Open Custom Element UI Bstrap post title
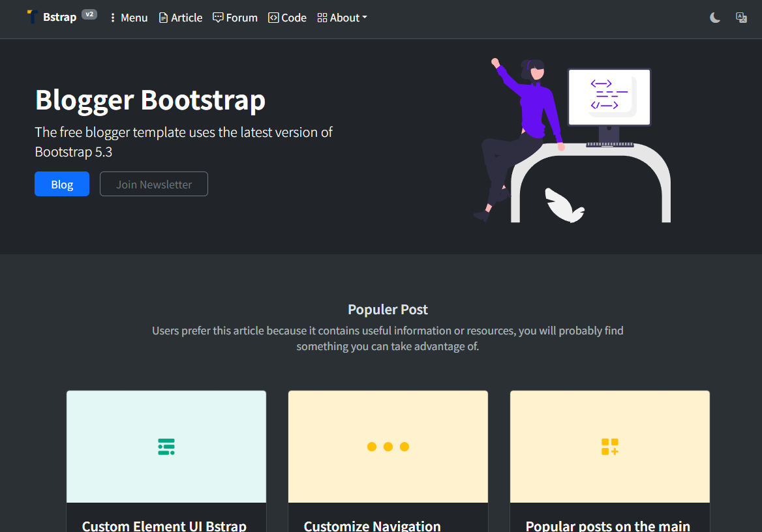The image size is (762, 532). tap(164, 525)
